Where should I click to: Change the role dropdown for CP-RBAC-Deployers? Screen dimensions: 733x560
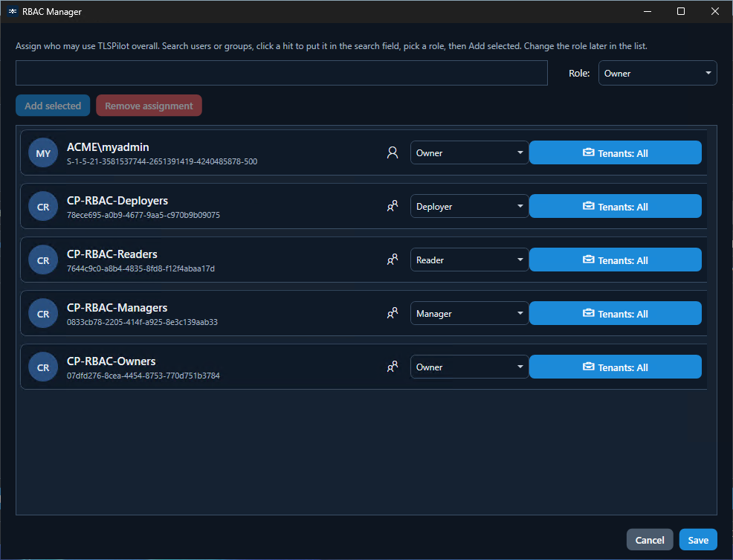(x=469, y=206)
